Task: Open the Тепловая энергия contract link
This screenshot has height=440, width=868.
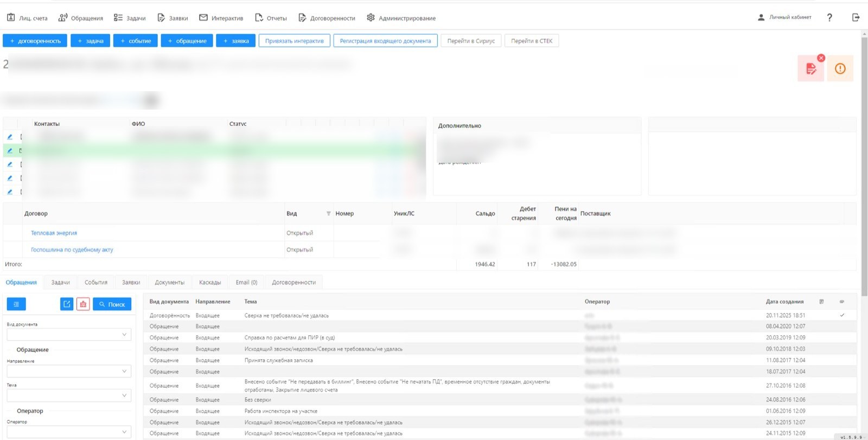Action: [54, 233]
